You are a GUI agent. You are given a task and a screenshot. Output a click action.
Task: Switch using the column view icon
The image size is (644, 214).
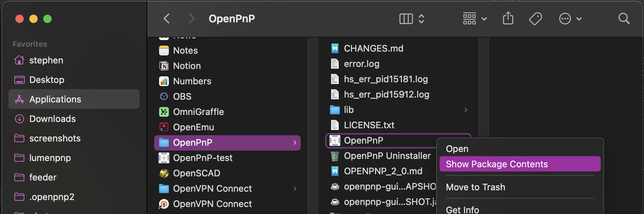coord(406,18)
